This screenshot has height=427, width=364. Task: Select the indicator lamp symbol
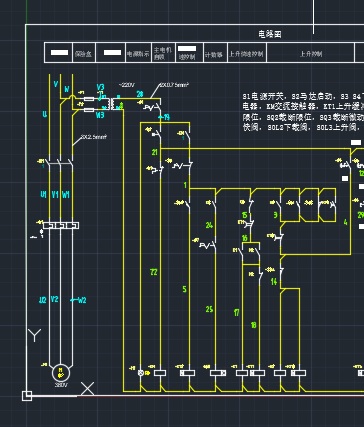point(141,373)
